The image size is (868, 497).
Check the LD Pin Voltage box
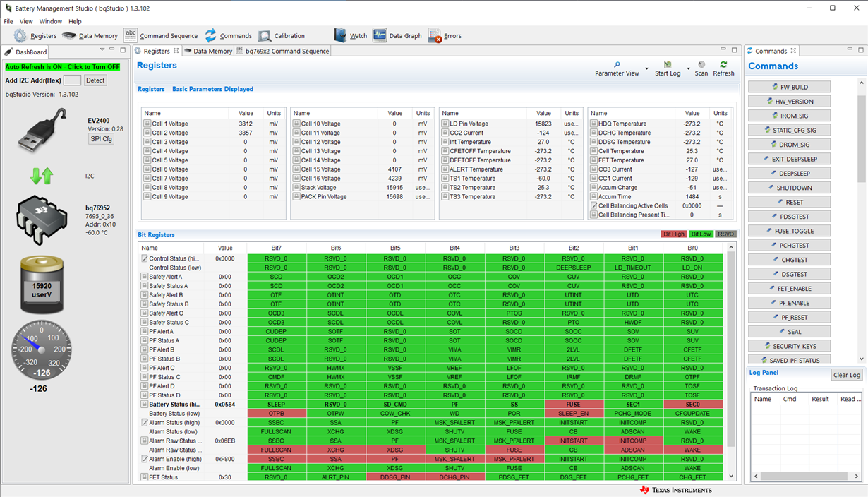(445, 124)
